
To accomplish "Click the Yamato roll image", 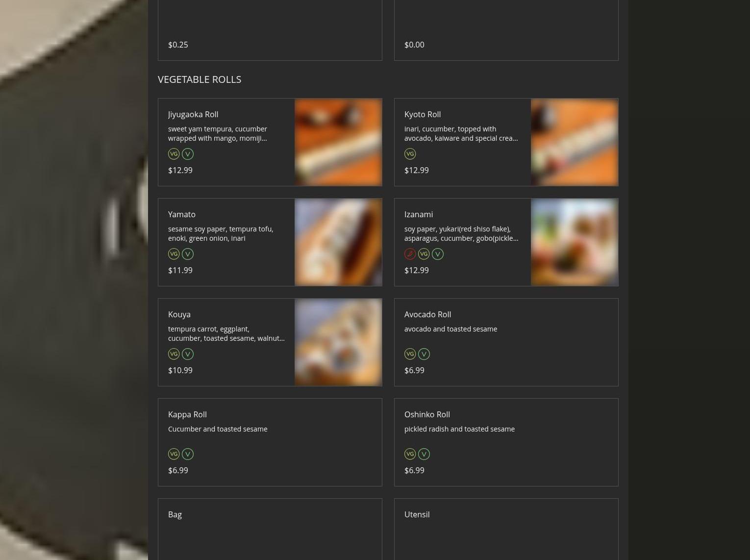I will point(338,242).
